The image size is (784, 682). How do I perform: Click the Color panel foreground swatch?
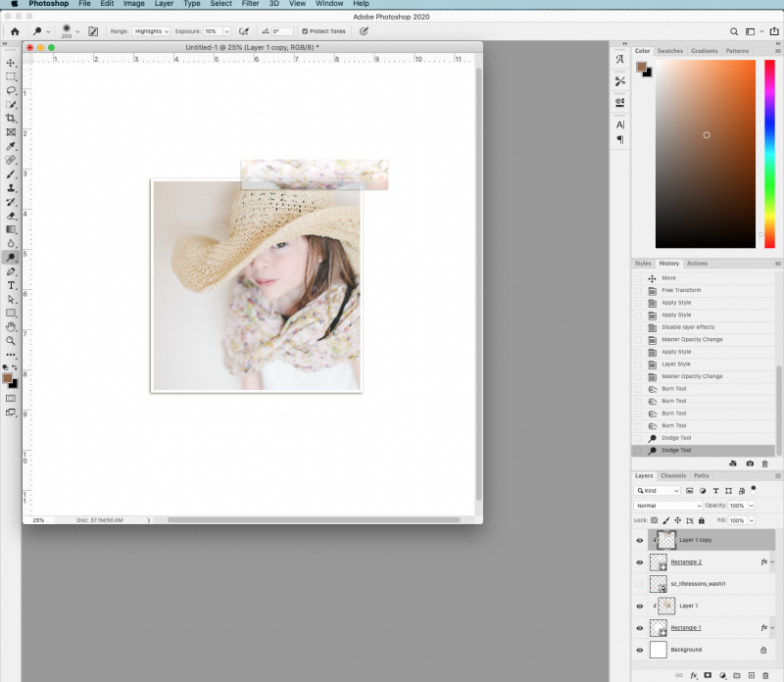(642, 67)
